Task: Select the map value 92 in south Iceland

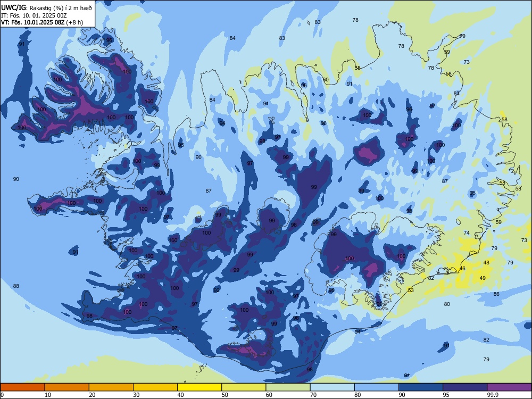Action: (x=217, y=290)
